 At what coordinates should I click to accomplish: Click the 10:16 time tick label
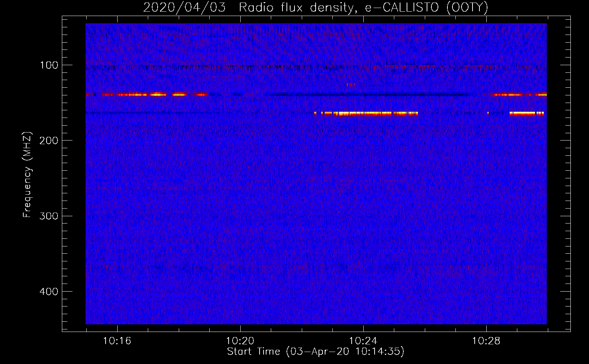(117, 341)
